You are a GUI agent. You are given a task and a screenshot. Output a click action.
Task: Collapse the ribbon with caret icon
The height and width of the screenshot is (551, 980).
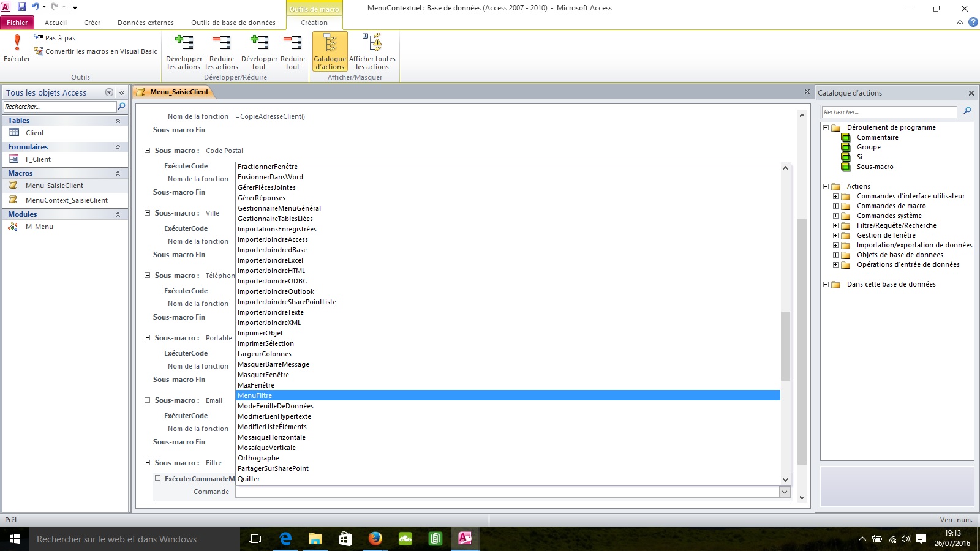point(960,23)
